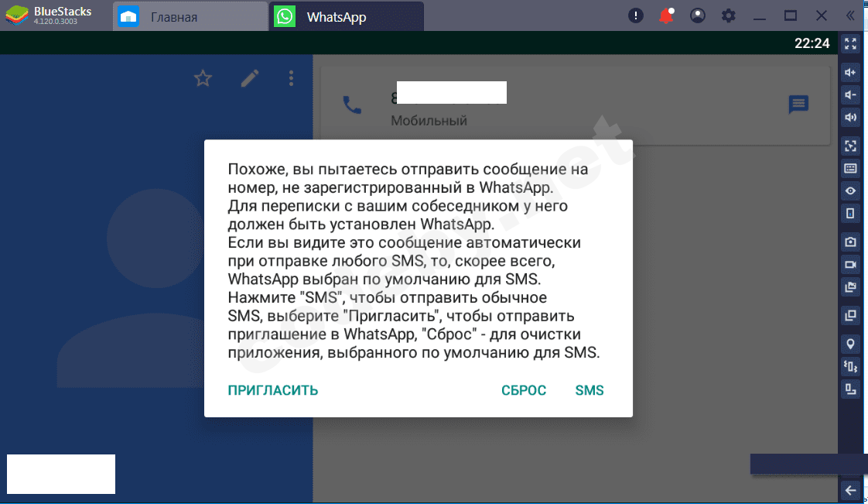Open the sidebar's bottom overlapping-screens icon
Image resolution: width=868 pixels, height=504 pixels.
pyautogui.click(x=850, y=389)
